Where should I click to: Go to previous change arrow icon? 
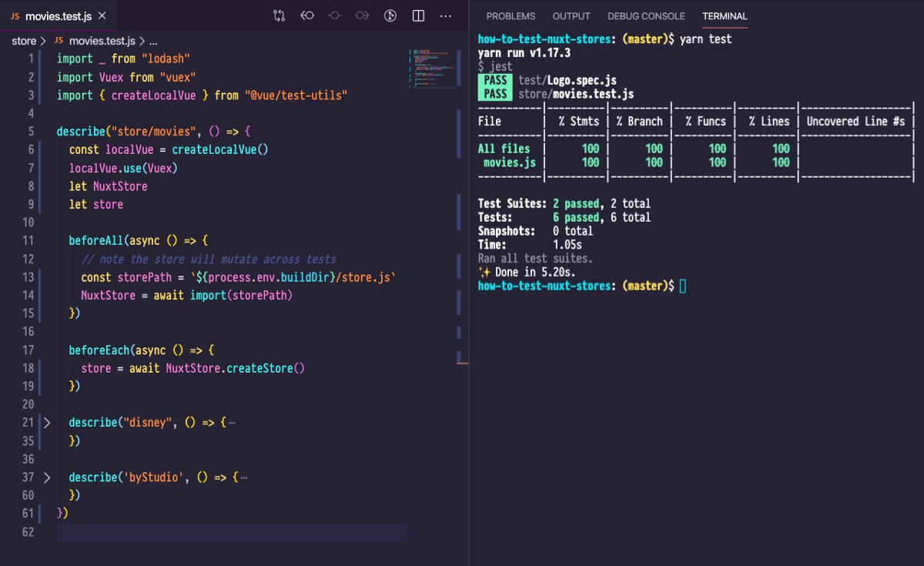click(307, 15)
